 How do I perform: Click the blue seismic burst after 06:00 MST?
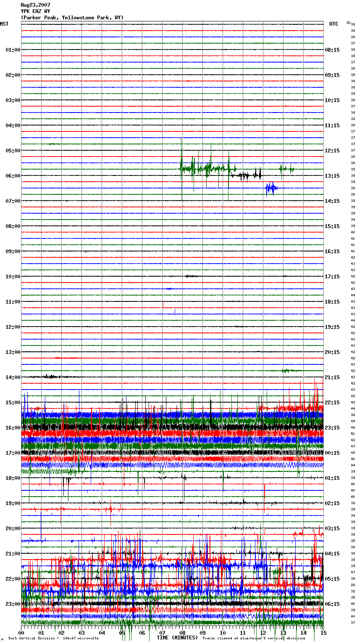271,188
